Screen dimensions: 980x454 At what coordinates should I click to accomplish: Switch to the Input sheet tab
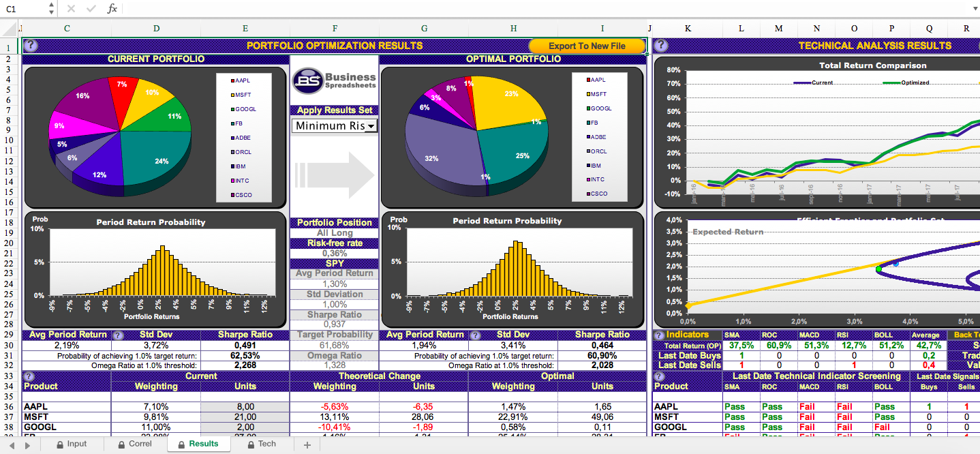[x=72, y=444]
